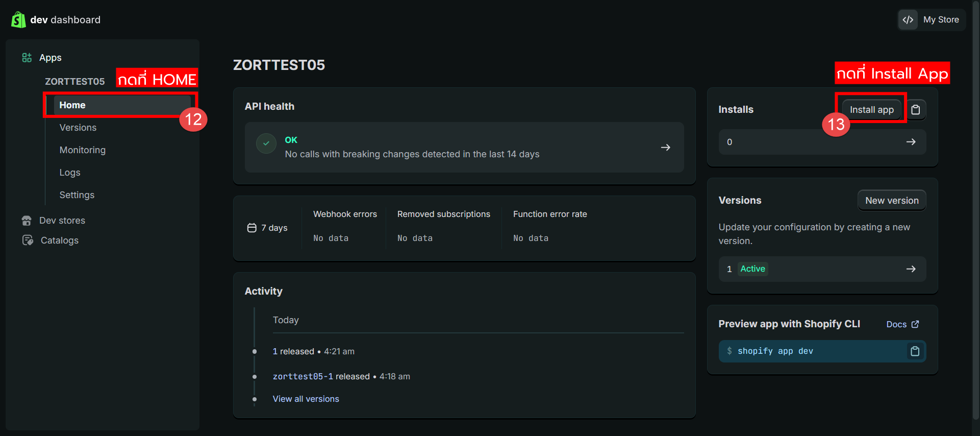The width and height of the screenshot is (980, 436).
Task: Click the code icon beside My Store
Action: click(908, 20)
